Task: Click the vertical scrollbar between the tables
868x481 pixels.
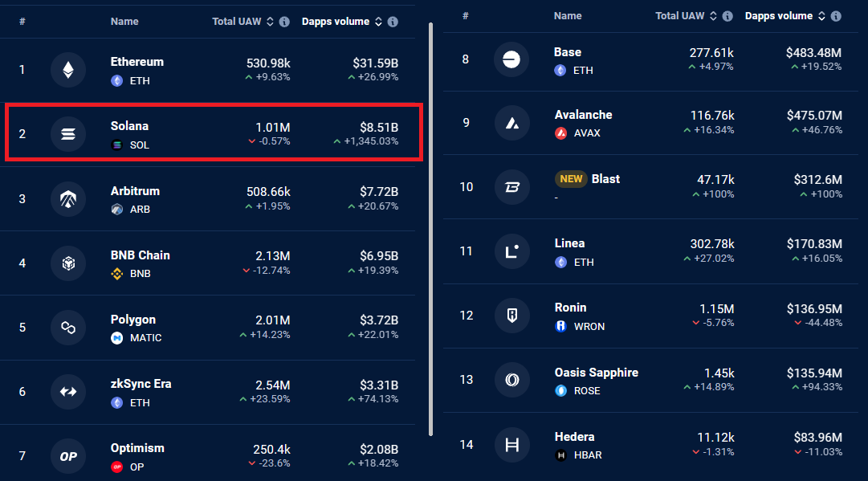Action: [430, 230]
